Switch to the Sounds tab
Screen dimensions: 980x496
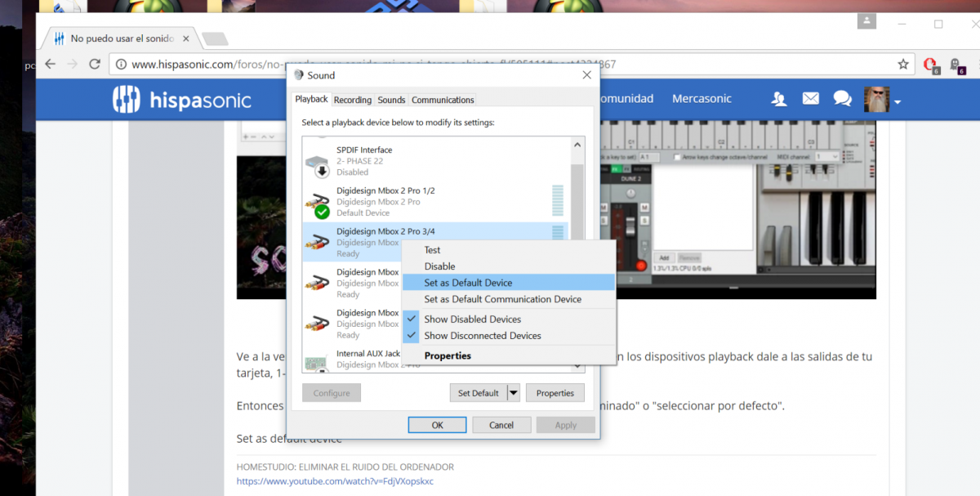[x=391, y=100]
